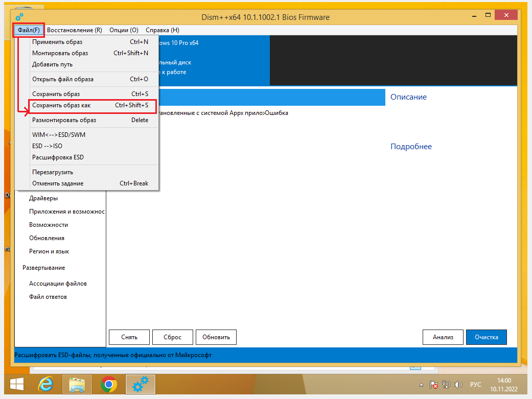Click the Снять button
The height and width of the screenshot is (399, 532).
(129, 337)
